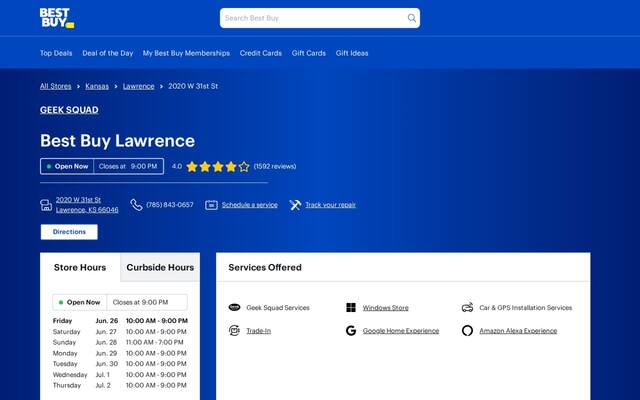Click Wednesday Jul. 1 hours row
Screen dimensions: 640x400
click(x=120, y=375)
